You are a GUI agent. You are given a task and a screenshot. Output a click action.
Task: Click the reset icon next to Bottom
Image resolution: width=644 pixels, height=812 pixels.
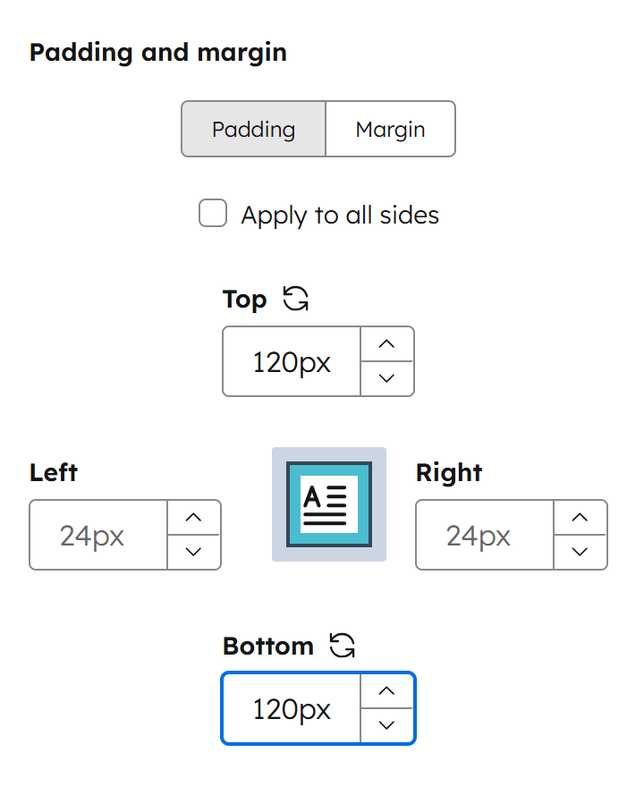[343, 645]
